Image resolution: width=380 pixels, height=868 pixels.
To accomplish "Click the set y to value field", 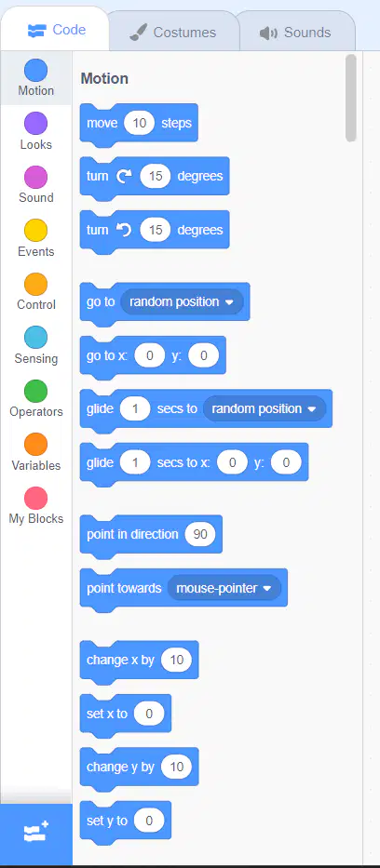I will [x=149, y=821].
